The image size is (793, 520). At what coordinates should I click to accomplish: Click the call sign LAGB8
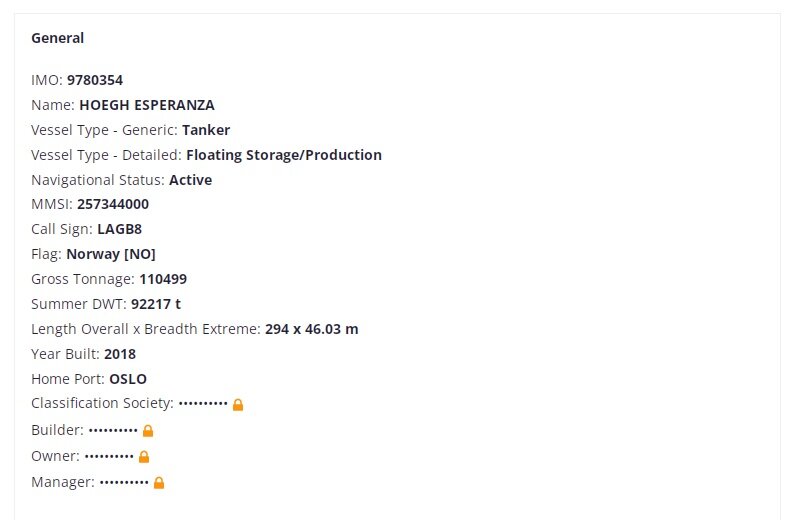click(120, 229)
